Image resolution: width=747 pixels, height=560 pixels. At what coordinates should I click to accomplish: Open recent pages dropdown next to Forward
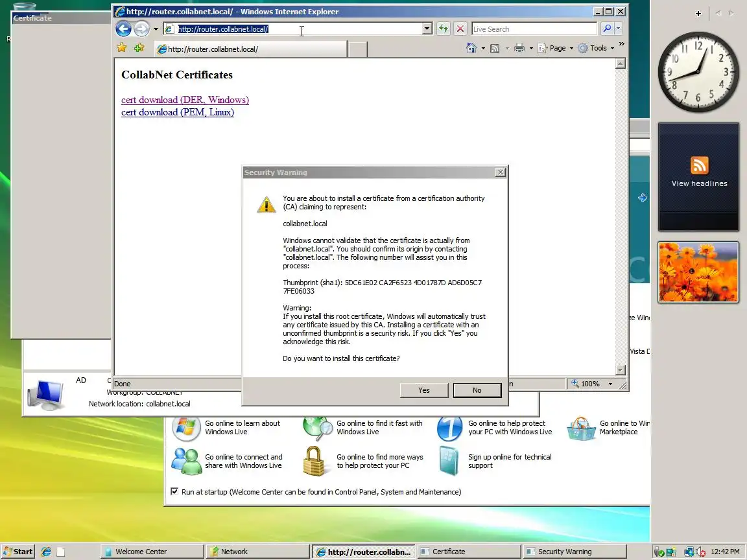pos(156,29)
